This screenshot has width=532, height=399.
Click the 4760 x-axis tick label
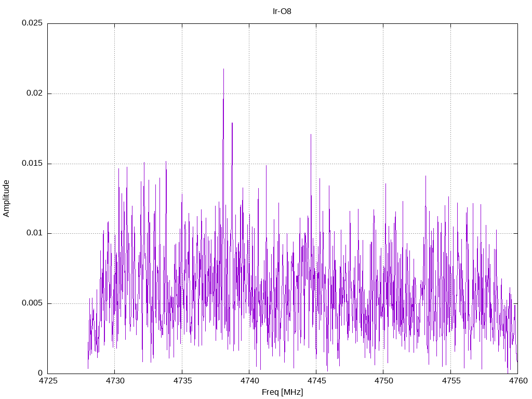[518, 381]
